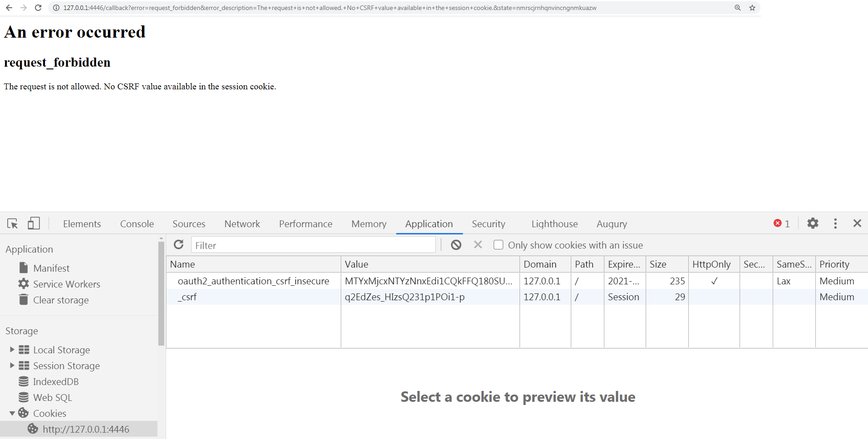The width and height of the screenshot is (868, 439).
Task: Click the X icon to clear filtered cookies
Action: coord(477,244)
